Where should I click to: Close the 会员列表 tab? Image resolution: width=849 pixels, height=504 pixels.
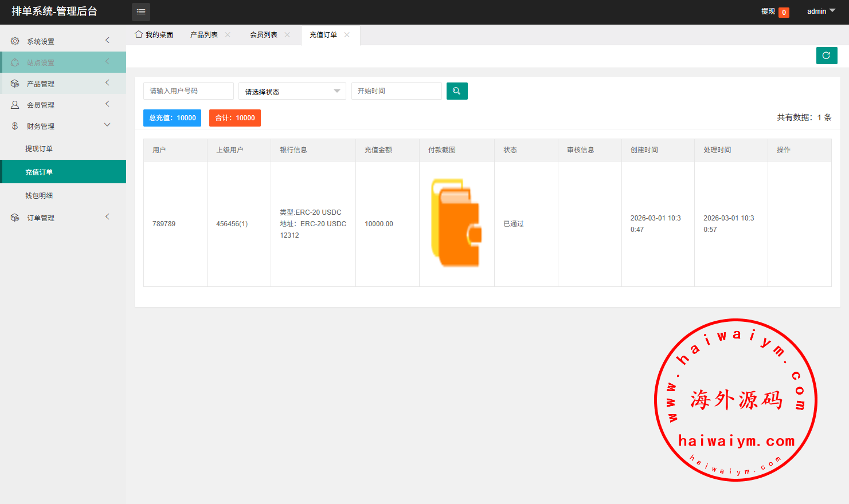pos(287,35)
